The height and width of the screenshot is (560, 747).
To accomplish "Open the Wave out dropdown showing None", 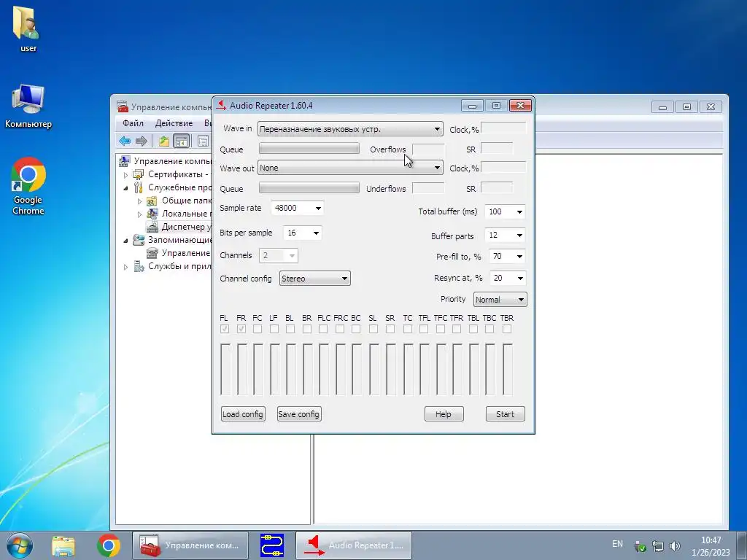I will click(x=350, y=168).
